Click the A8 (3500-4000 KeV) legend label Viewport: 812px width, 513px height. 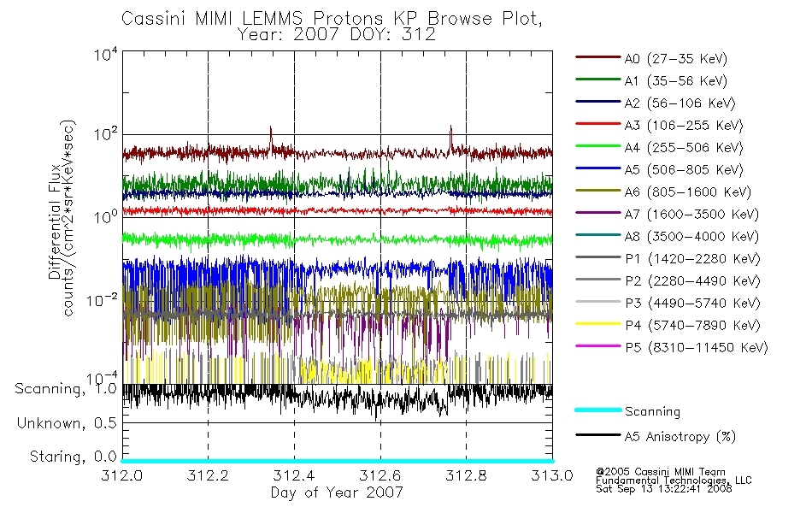[x=691, y=238]
